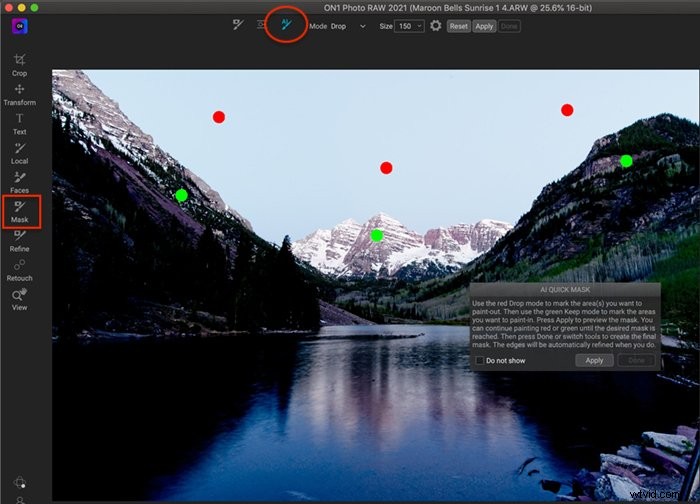This screenshot has width=700, height=504.
Task: Click Reset in the top options bar
Action: (458, 26)
